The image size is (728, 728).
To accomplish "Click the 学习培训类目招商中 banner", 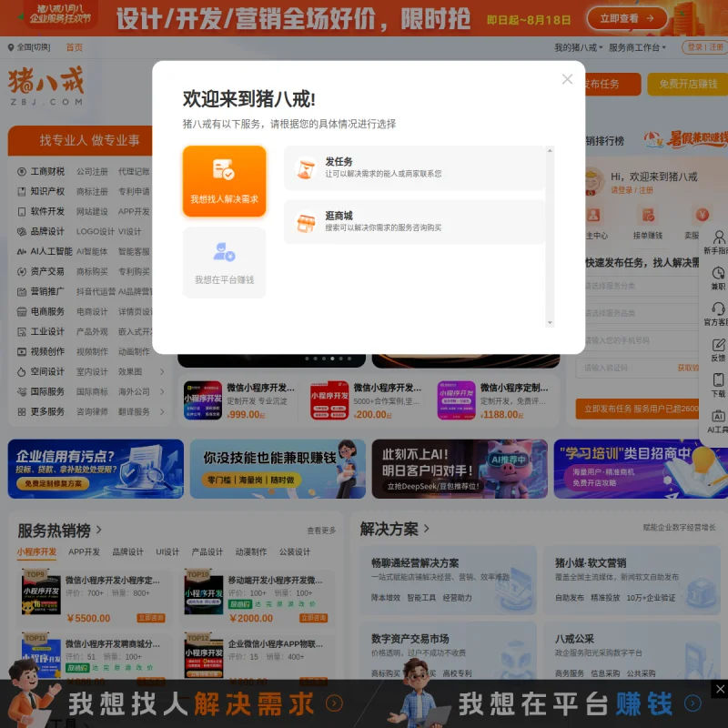I will (x=641, y=469).
